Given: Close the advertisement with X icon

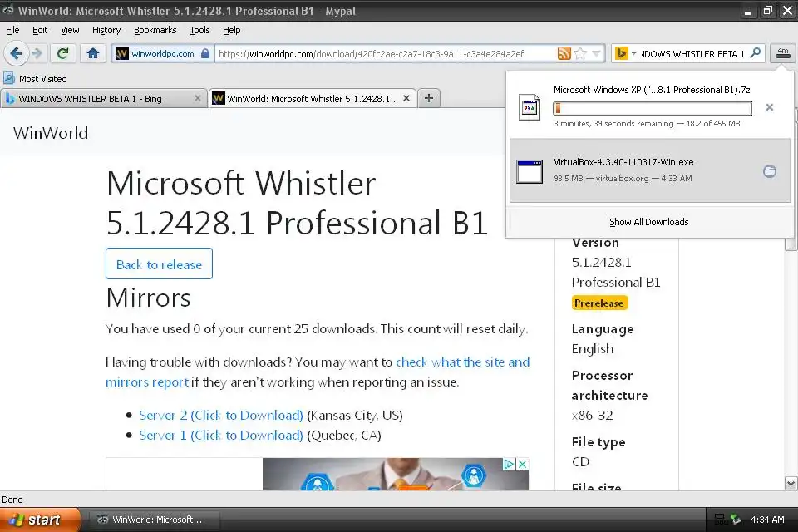Looking at the screenshot, I should 522,464.
